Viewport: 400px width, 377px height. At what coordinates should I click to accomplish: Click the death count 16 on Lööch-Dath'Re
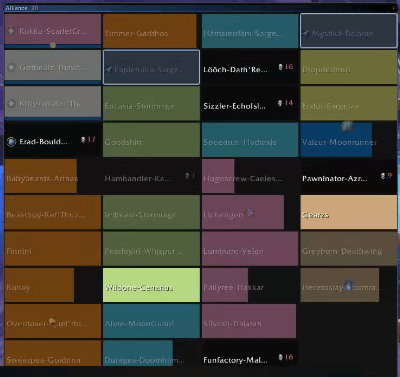coord(289,67)
